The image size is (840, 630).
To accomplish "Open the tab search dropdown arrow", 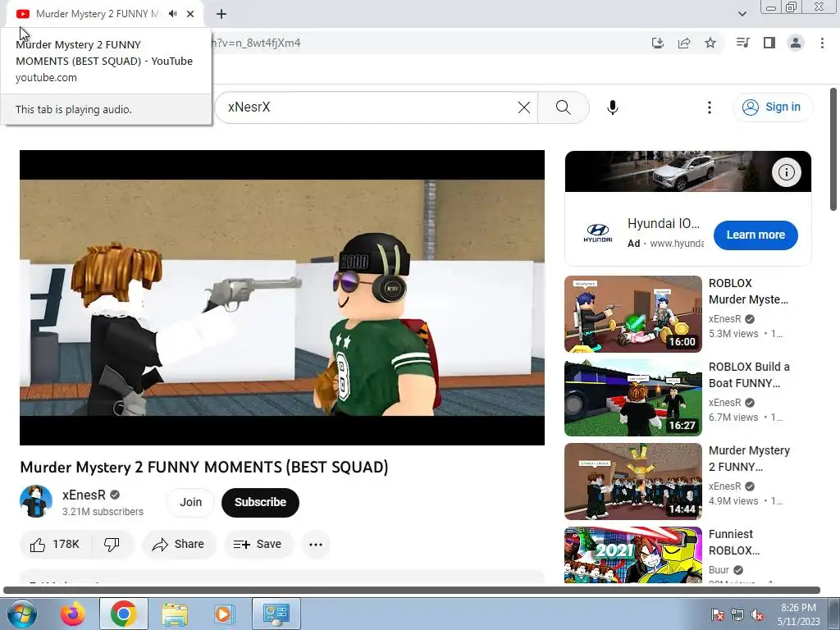I will [x=742, y=14].
